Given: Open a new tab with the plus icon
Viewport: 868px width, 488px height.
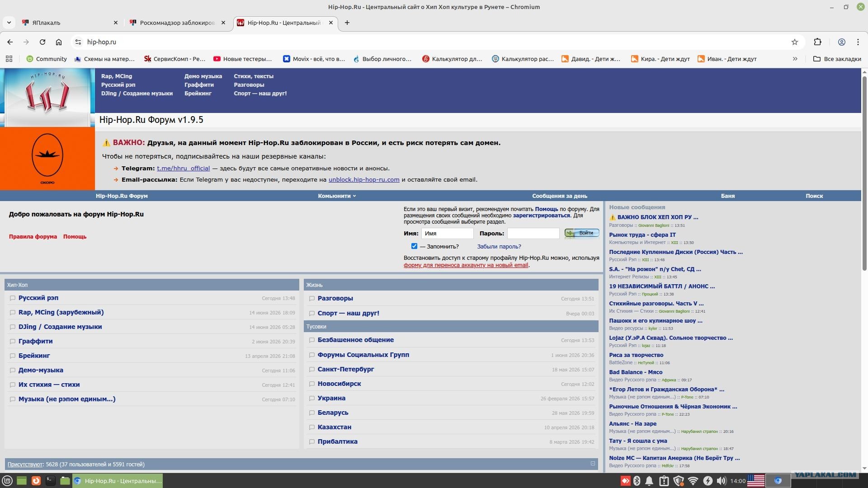Looking at the screenshot, I should pos(347,23).
